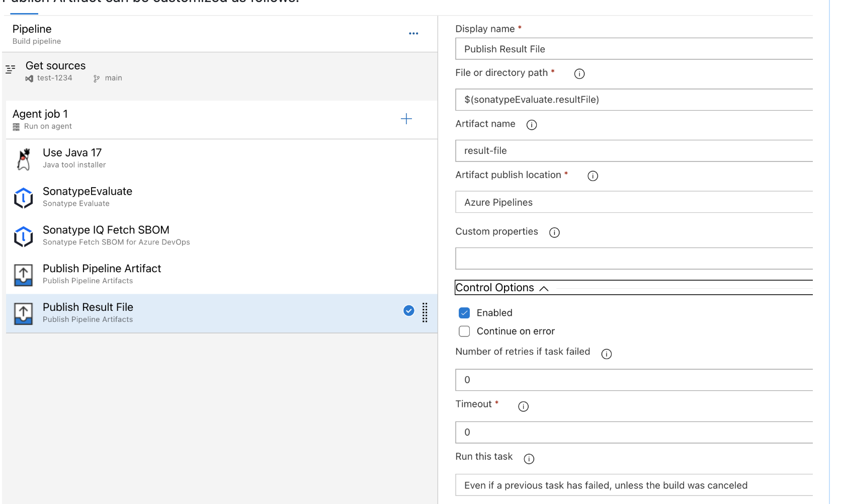
Task: Click the Display name input field
Action: [634, 49]
